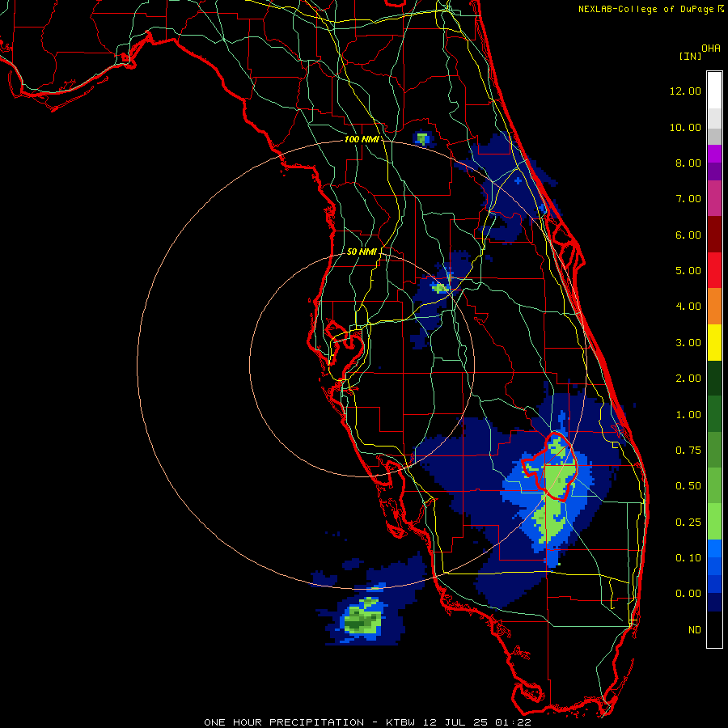Click the 0.00 legend value
Screen dimensions: 728x728
pos(688,594)
